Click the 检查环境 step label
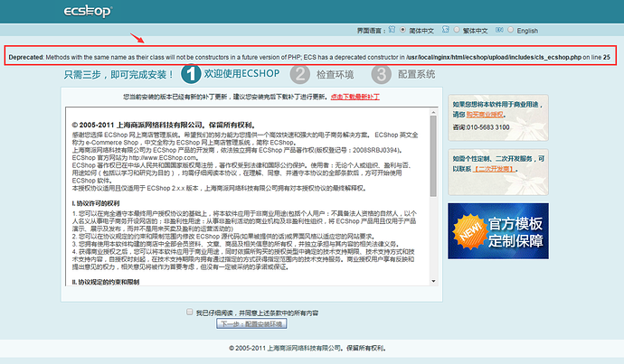 click(x=336, y=74)
